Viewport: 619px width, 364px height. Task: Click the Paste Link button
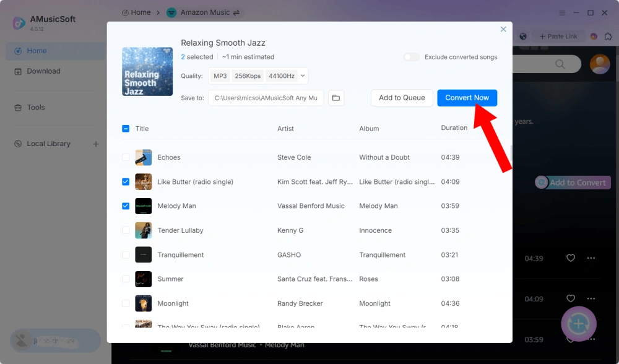pos(558,37)
